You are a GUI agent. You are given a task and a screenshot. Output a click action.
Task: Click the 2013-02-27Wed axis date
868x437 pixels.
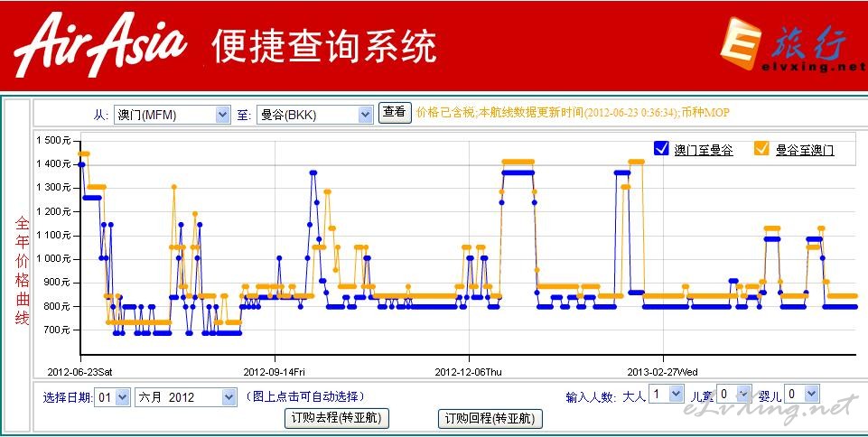(662, 372)
